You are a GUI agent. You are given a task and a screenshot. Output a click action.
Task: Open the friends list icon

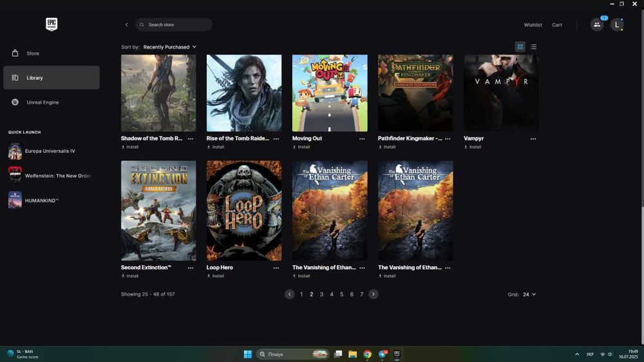pos(597,24)
